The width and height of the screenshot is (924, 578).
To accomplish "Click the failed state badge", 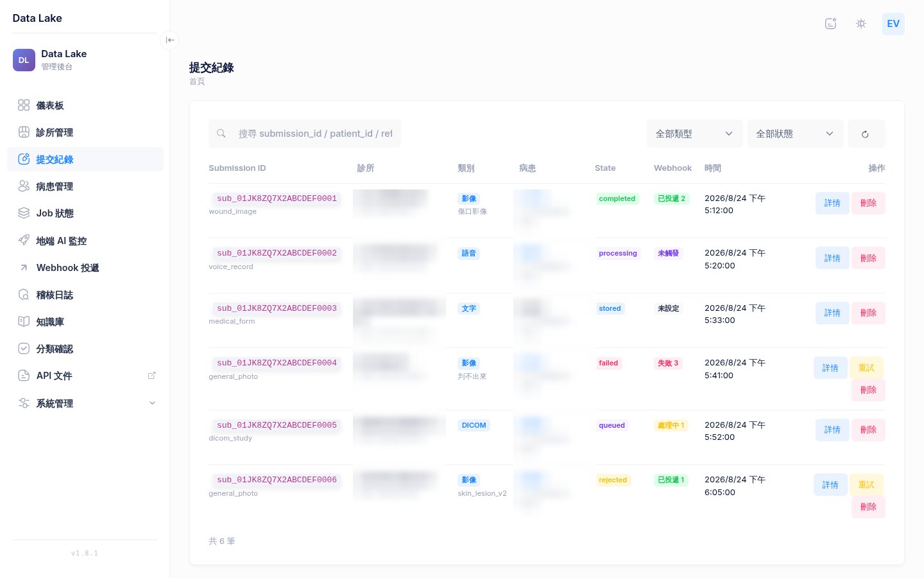I will click(608, 363).
